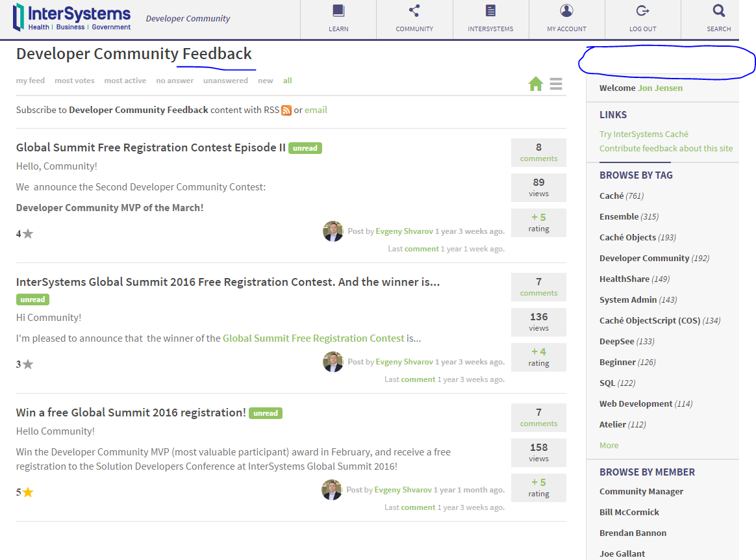
Task: Browse the Ensemble (315) tag
Action: tap(629, 216)
